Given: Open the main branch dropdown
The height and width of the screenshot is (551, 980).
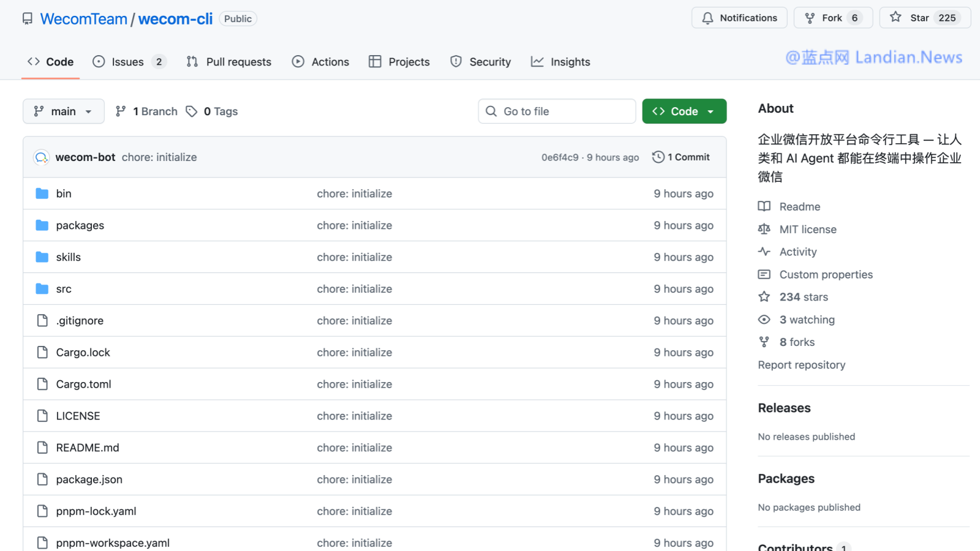Looking at the screenshot, I should [x=64, y=111].
